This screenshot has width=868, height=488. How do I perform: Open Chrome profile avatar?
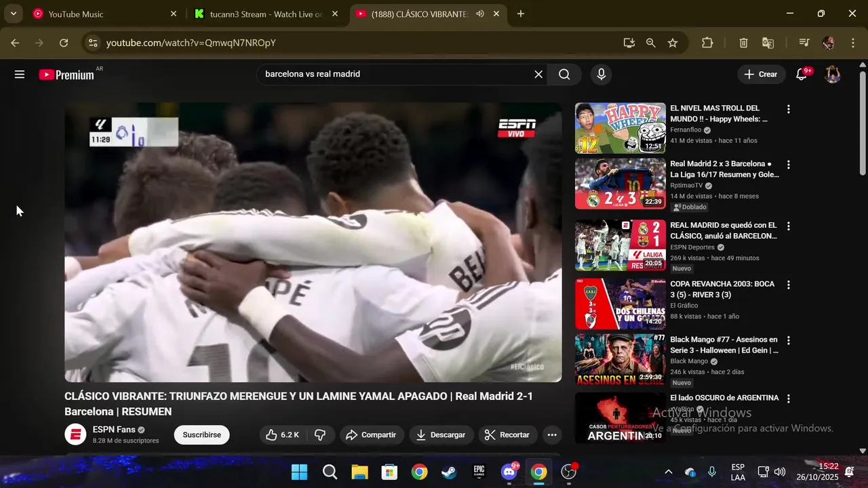(828, 43)
